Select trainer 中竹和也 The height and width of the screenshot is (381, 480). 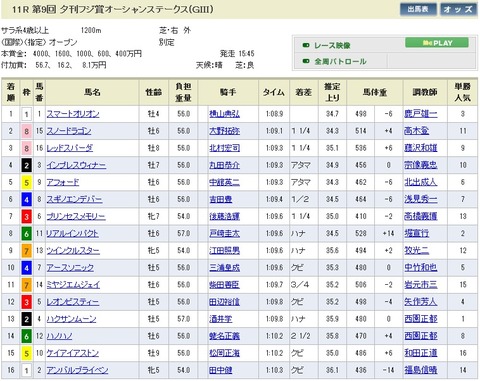421,268
